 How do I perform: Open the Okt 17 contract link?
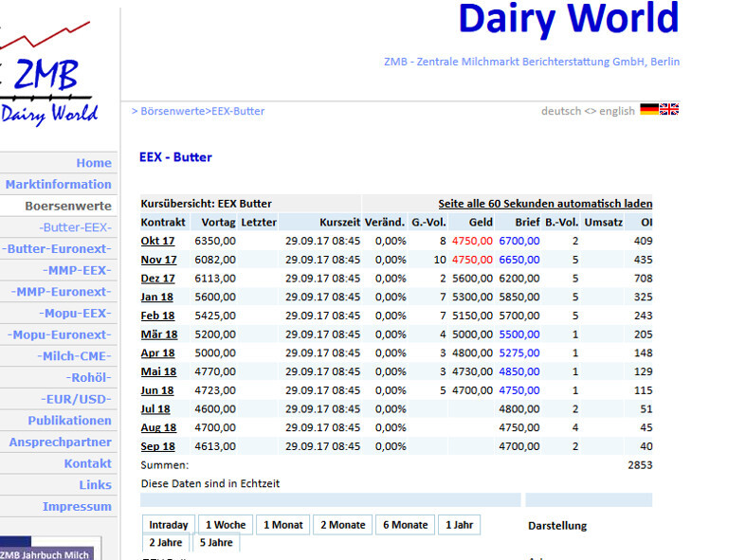coord(157,242)
